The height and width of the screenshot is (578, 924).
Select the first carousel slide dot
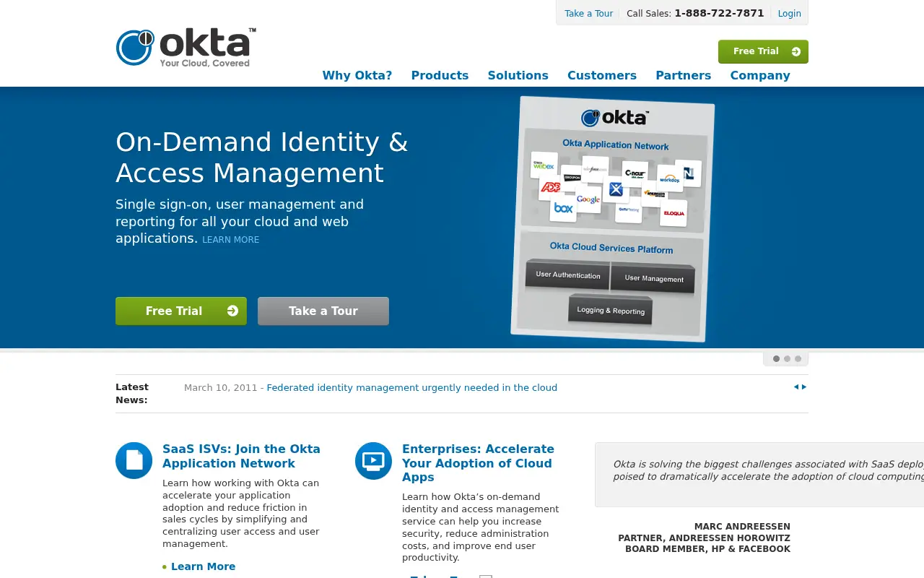pos(776,358)
